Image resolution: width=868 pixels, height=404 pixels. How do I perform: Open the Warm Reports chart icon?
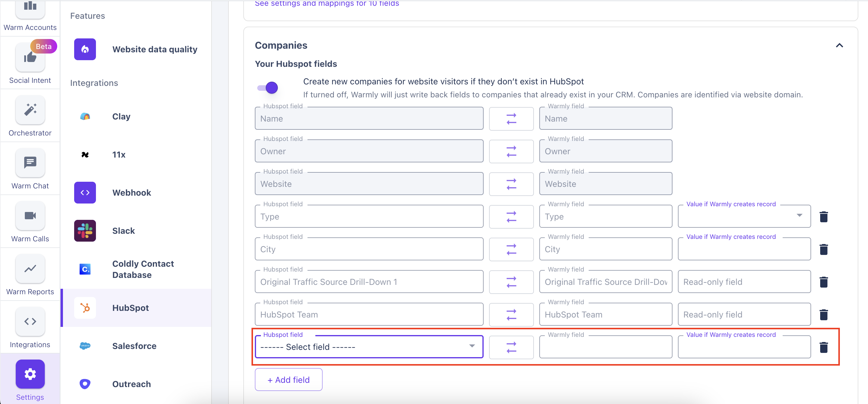pos(30,269)
